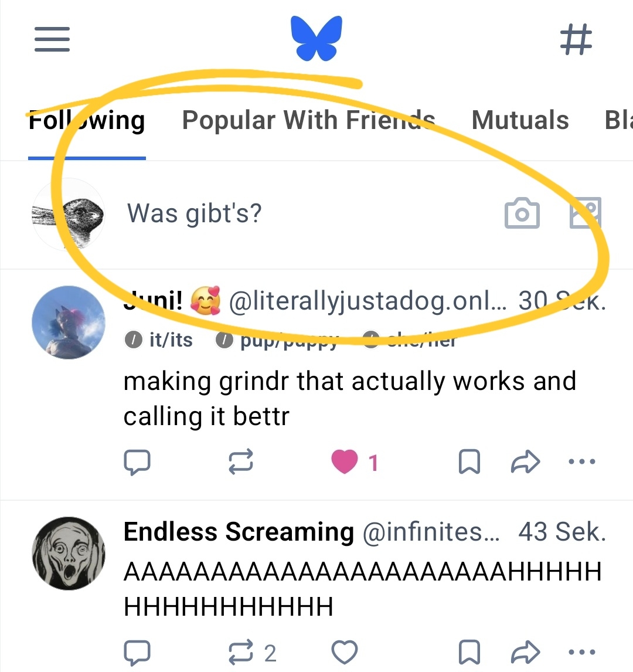Image resolution: width=633 pixels, height=672 pixels.
Task: Switch to Popular With Friends tab
Action: tap(308, 120)
